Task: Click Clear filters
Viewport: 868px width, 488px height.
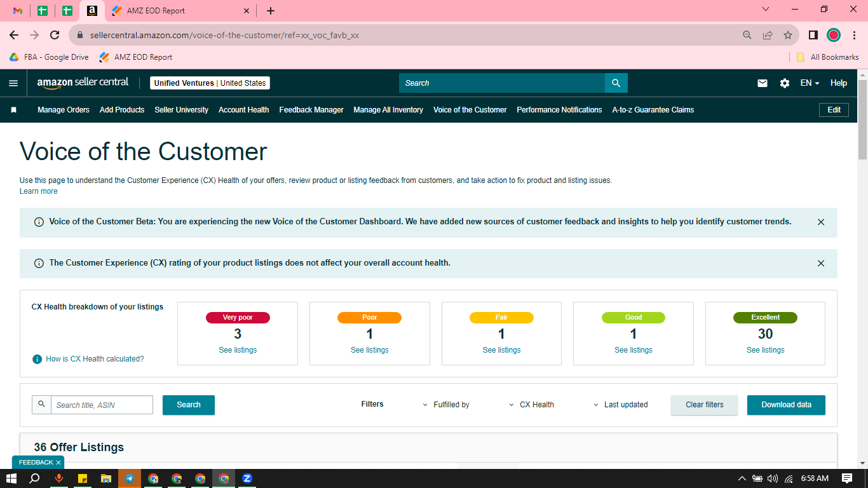Action: pos(705,405)
